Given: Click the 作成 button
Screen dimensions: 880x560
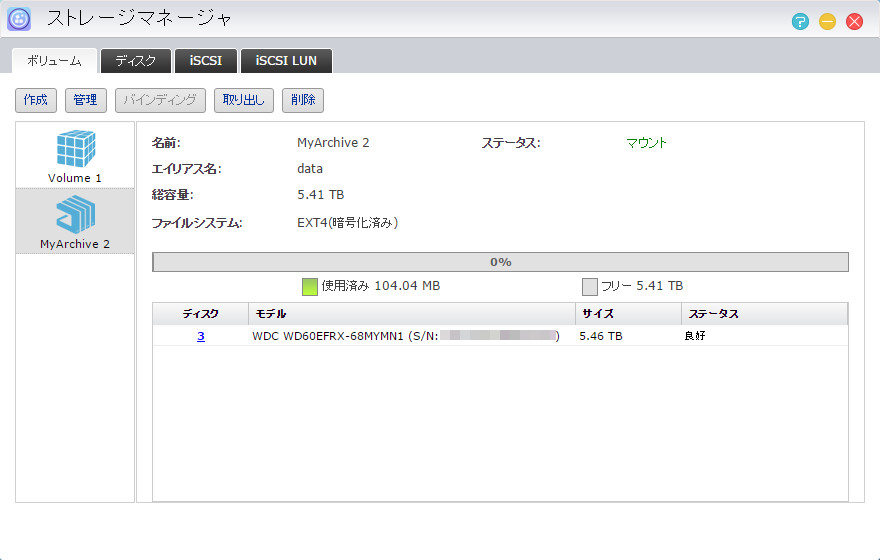Looking at the screenshot, I should point(36,100).
